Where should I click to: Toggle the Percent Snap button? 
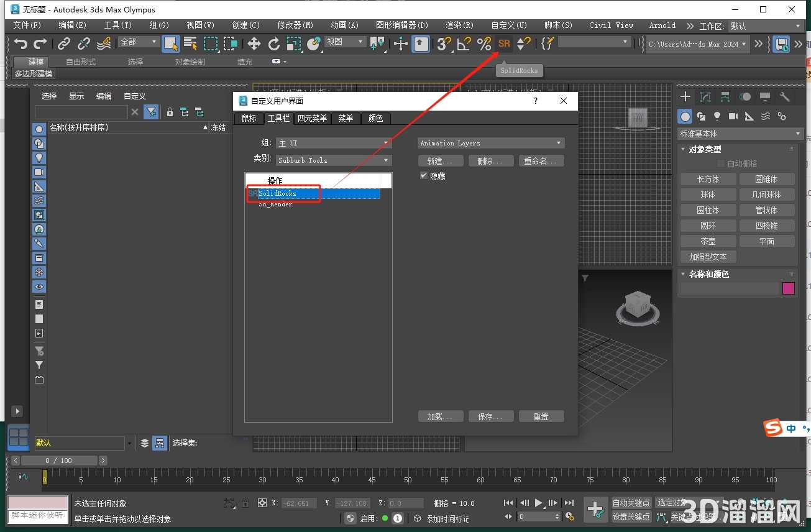point(484,44)
